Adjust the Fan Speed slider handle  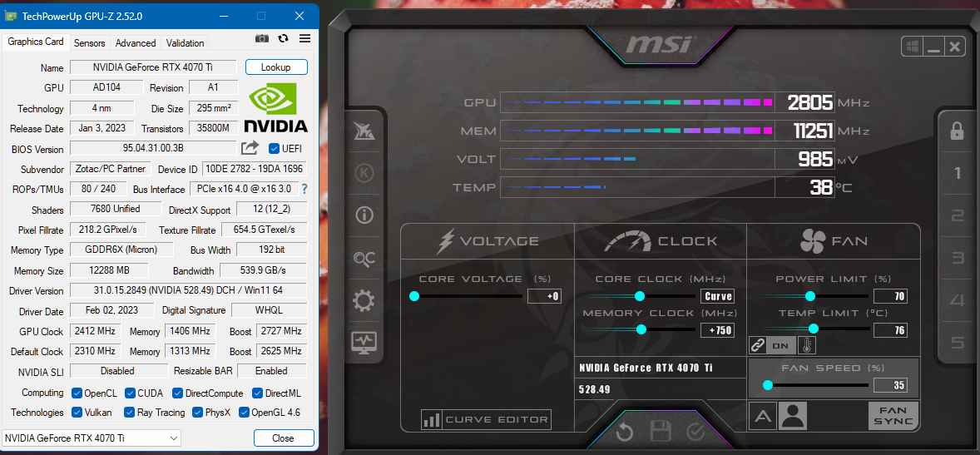[x=768, y=385]
